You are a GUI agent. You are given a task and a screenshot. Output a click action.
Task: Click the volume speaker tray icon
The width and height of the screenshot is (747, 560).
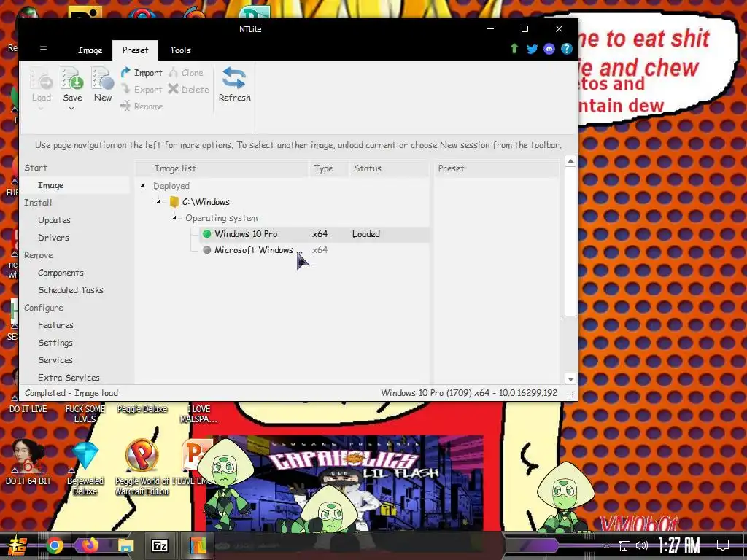pos(642,545)
